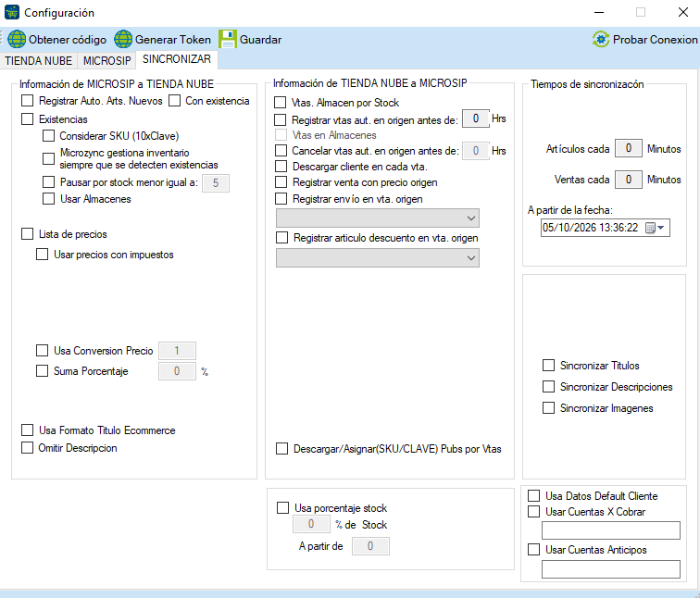Open the calendar picker of the date field
Image resolution: width=700 pixels, height=598 pixels.
(x=650, y=228)
